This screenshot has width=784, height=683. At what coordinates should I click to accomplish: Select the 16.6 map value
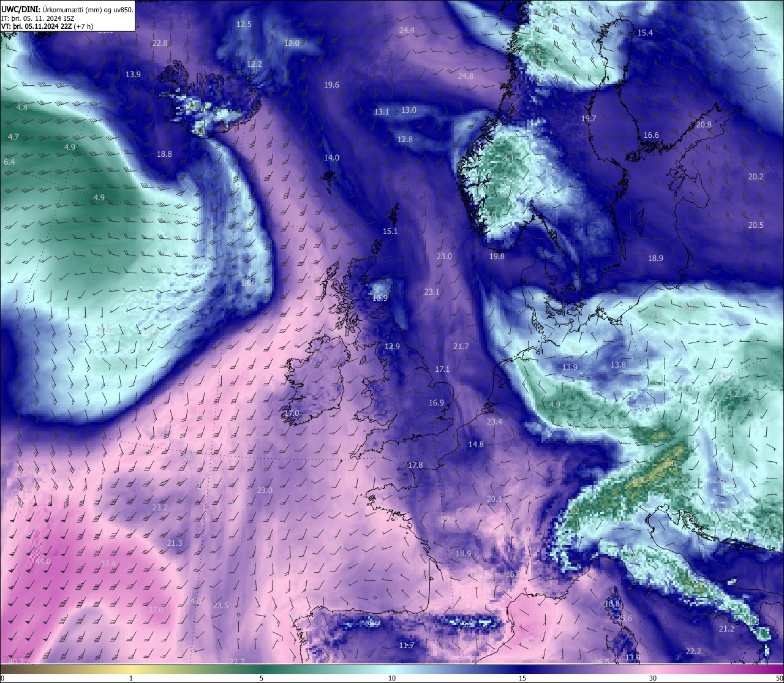pos(651,135)
